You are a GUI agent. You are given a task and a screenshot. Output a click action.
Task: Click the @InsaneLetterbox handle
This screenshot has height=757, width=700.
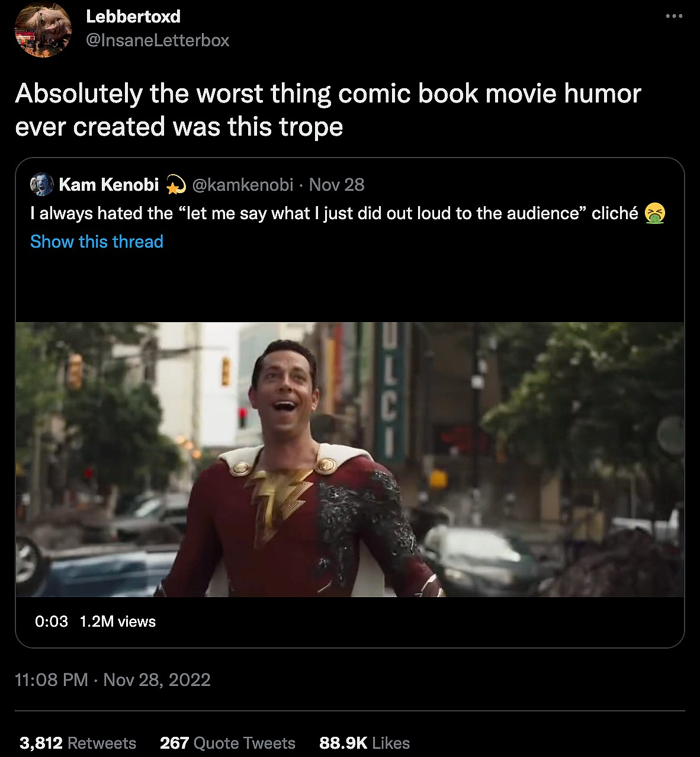click(x=158, y=40)
